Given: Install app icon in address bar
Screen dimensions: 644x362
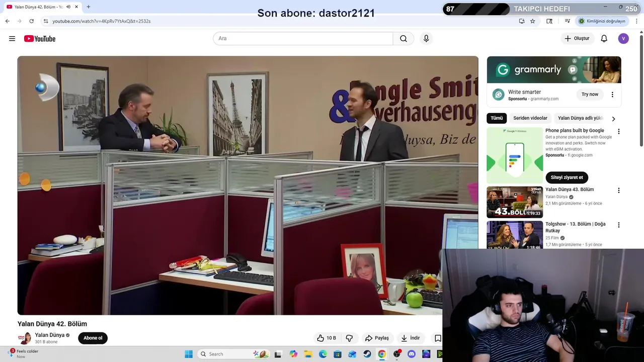Looking at the screenshot, I should point(522,21).
